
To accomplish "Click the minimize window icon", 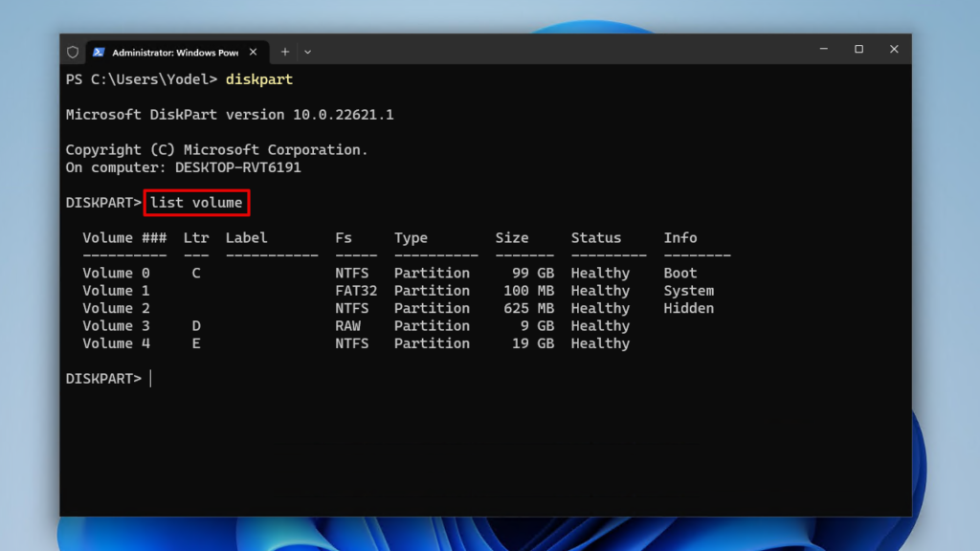I will (823, 49).
